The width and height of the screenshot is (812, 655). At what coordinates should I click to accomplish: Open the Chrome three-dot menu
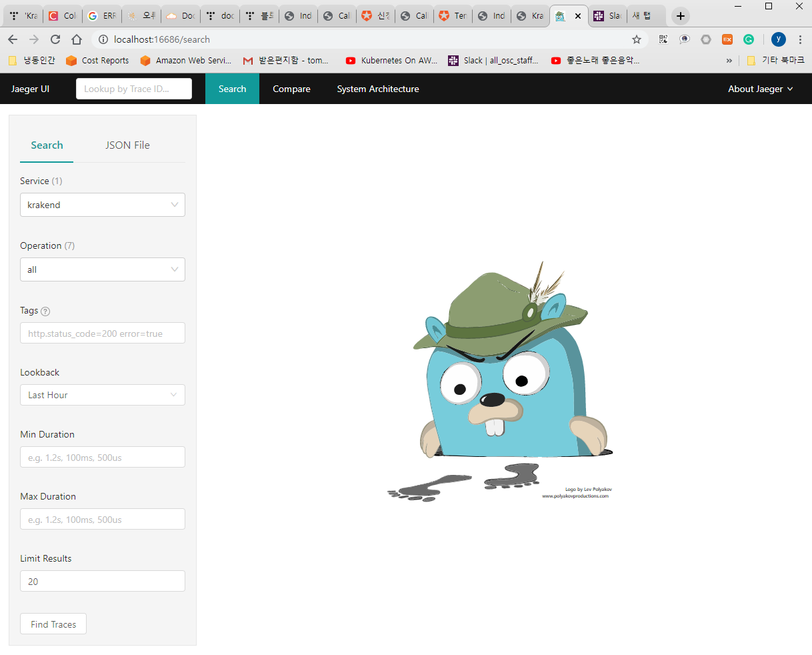(800, 39)
